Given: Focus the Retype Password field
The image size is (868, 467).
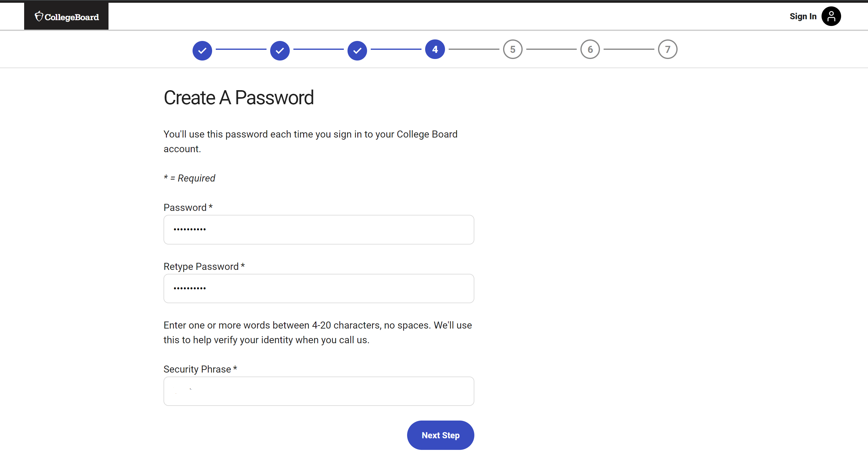Looking at the screenshot, I should [x=319, y=289].
